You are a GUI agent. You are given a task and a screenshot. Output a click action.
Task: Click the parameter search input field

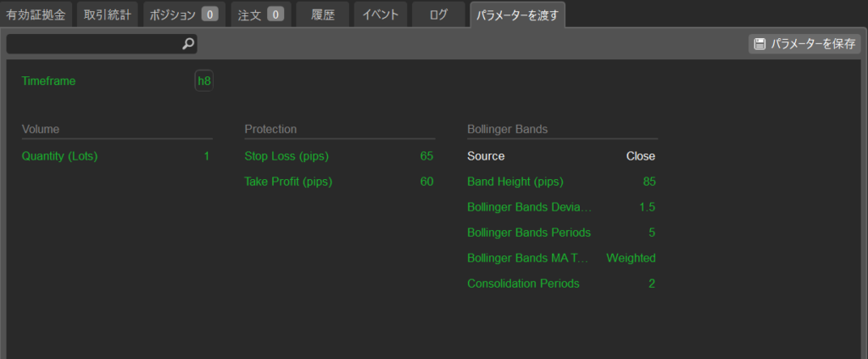click(93, 44)
